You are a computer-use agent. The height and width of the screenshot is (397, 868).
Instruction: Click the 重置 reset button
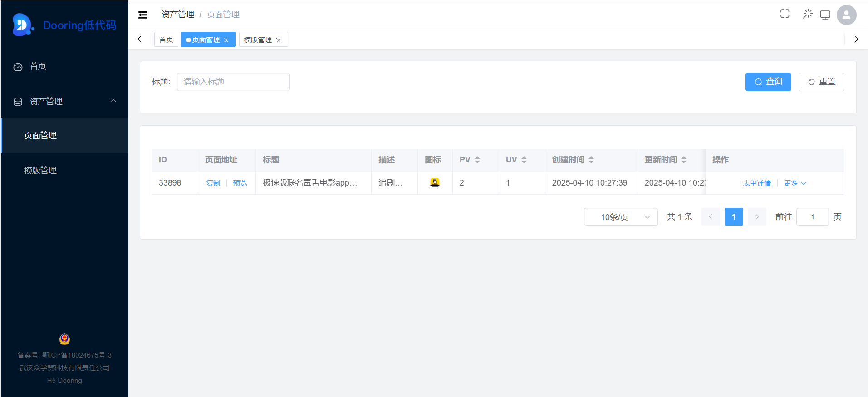point(821,82)
